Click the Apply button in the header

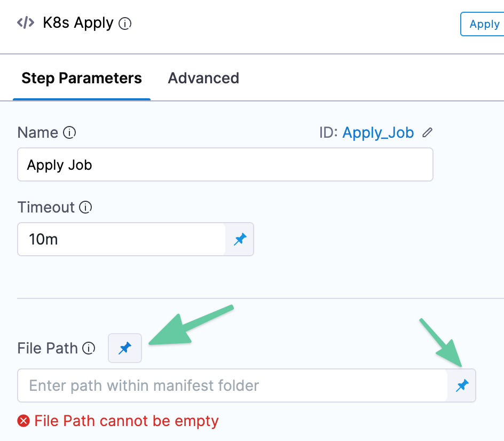click(x=483, y=24)
